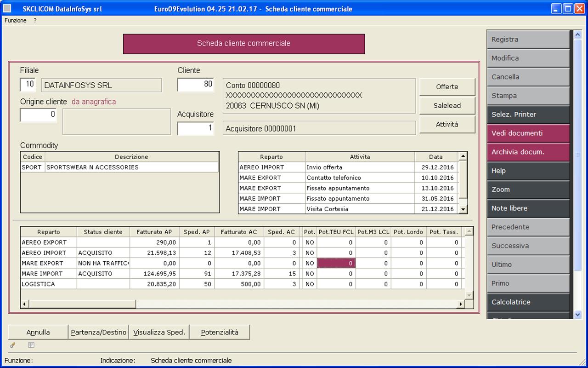The image size is (588, 368).
Task: Click up arrow of sidebar scrollbar
Action: coord(578,34)
